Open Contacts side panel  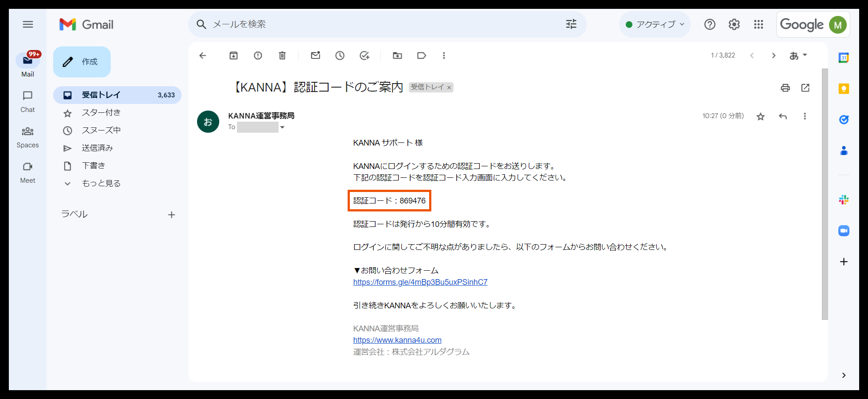(x=844, y=151)
